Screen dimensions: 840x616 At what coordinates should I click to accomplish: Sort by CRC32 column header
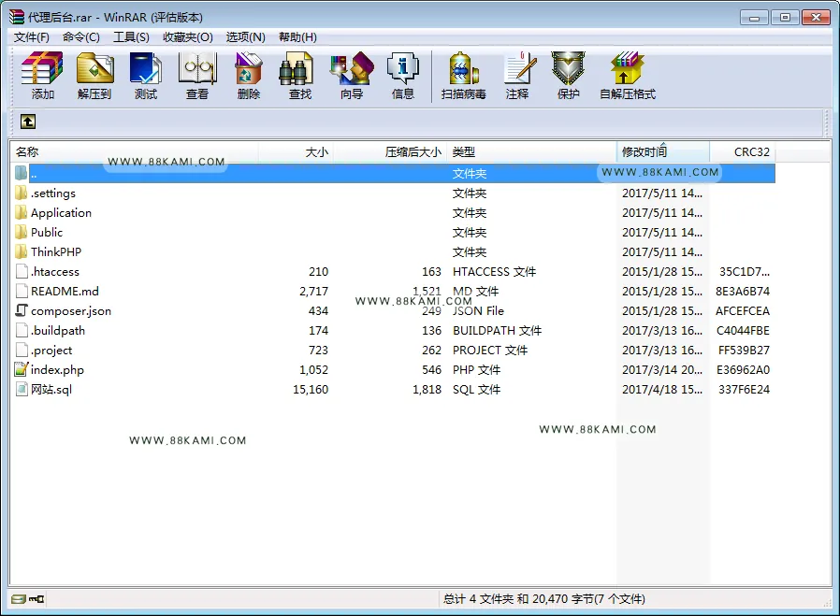coord(743,152)
